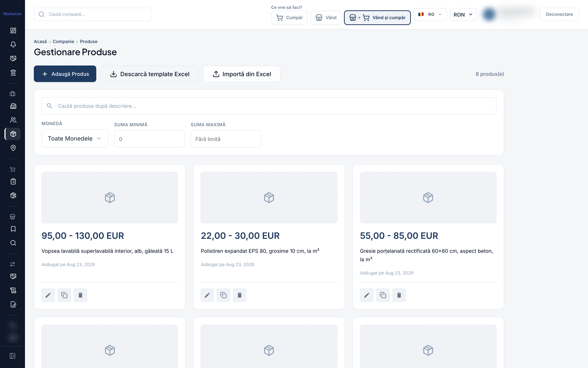This screenshot has width=588, height=368.
Task: Click Importă din Excel button
Action: point(242,74)
